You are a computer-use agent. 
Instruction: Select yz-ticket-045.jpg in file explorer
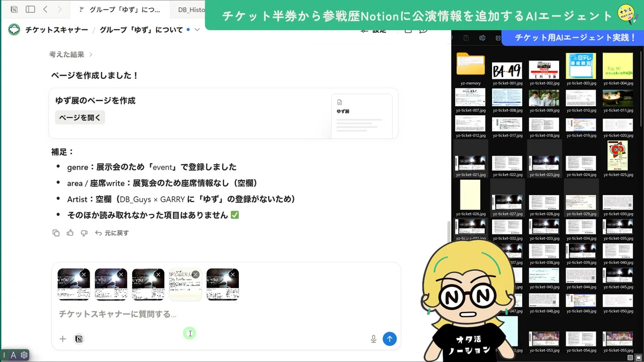click(x=618, y=278)
